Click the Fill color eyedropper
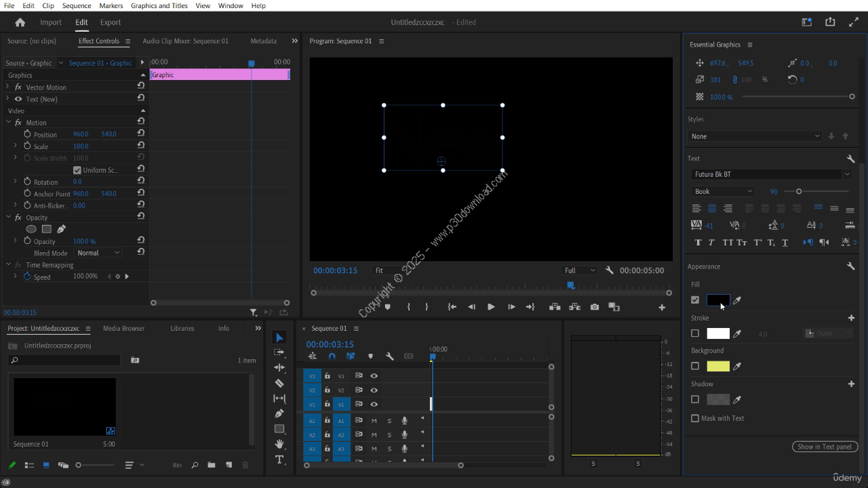The height and width of the screenshot is (488, 868). (737, 300)
